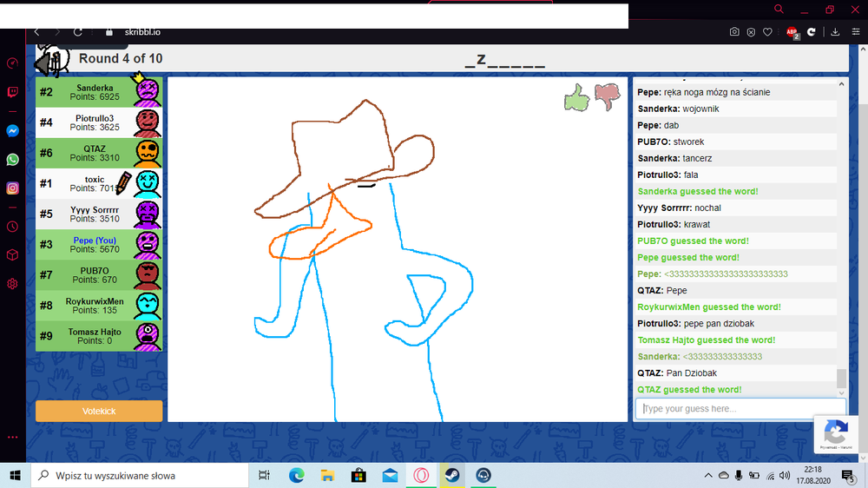The width and height of the screenshot is (868, 488).
Task: Select player toxic in the list
Action: coord(99,183)
